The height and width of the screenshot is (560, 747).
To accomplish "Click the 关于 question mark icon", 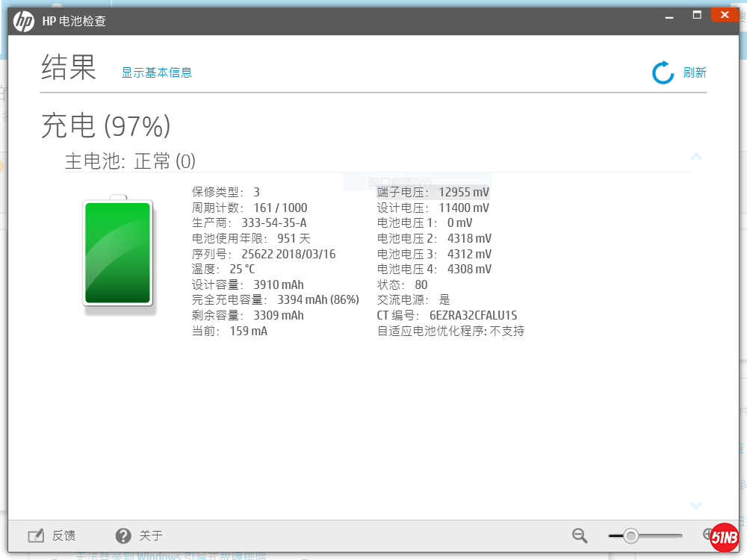I will pos(123,535).
